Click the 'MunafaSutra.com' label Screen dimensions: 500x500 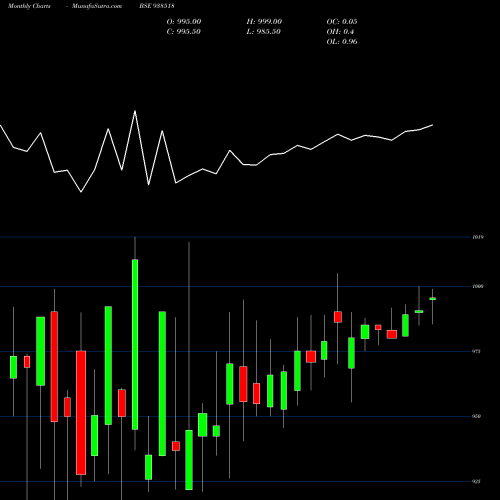click(x=97, y=6)
